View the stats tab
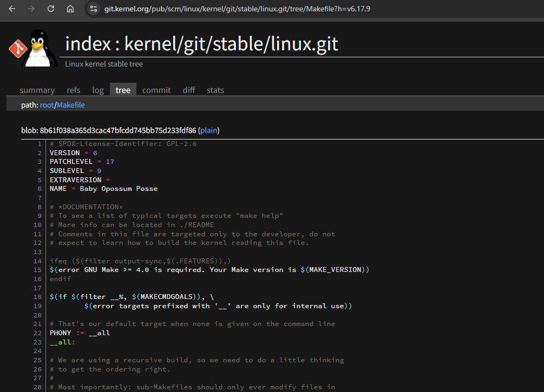This screenshot has width=544, height=392. pos(215,90)
